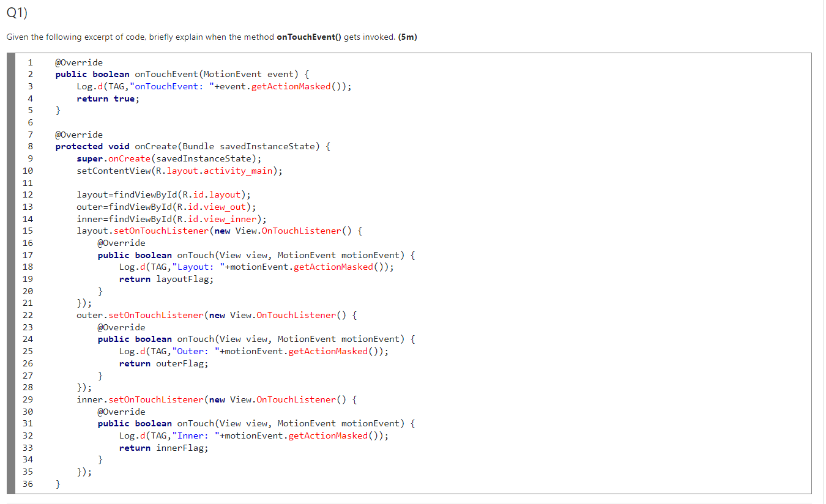Click 'return innerFlag;' statement

click(164, 448)
